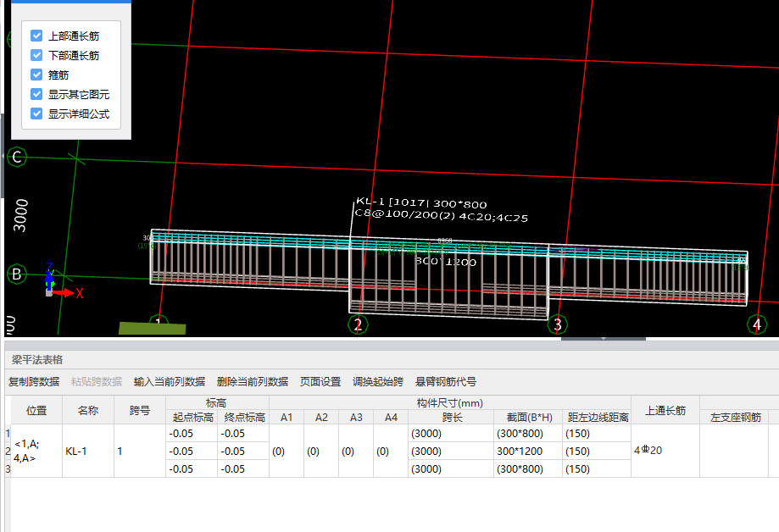Click the 上通长筋 column header

[x=665, y=410]
